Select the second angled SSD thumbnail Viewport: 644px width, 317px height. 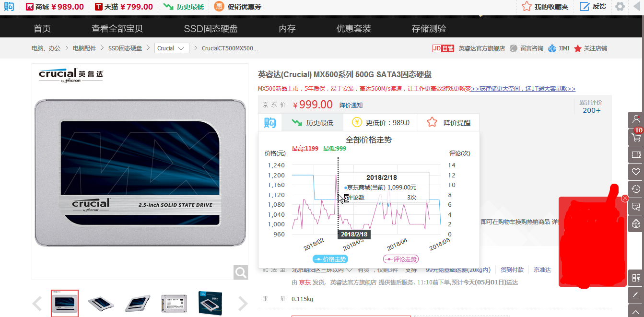tap(101, 304)
